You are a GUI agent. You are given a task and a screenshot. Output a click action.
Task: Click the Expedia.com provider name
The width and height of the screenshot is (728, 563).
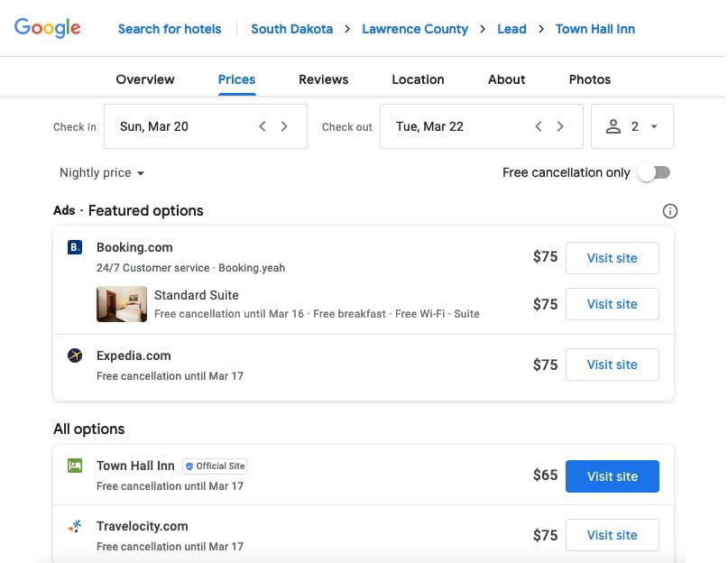[134, 355]
